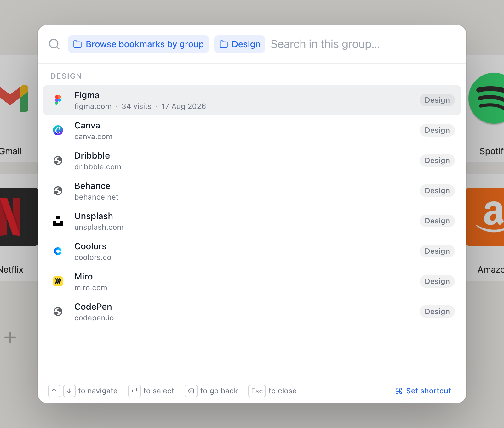This screenshot has height=428, width=504.
Task: Select the CodePen bookmark
Action: pos(252,312)
